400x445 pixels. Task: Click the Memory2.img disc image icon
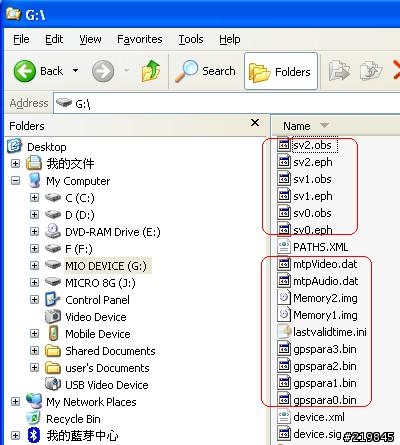coord(284,298)
